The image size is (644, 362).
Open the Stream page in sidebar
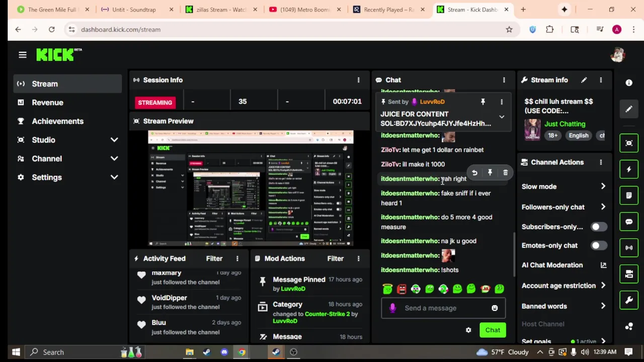[x=67, y=84]
